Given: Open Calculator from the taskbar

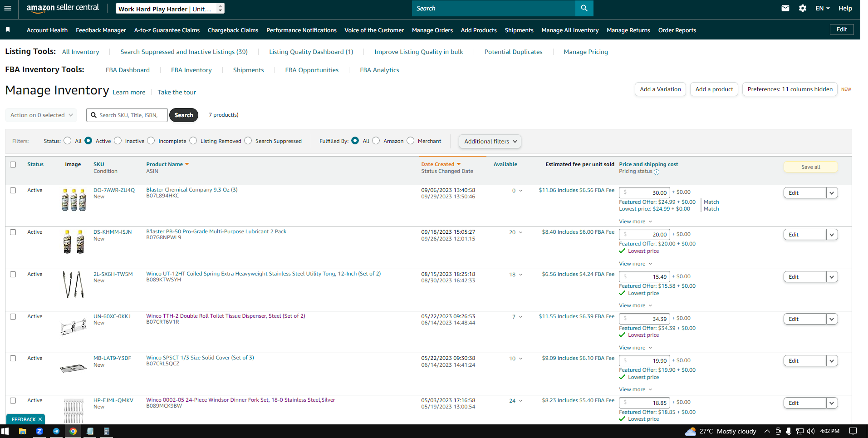Looking at the screenshot, I should click(107, 431).
